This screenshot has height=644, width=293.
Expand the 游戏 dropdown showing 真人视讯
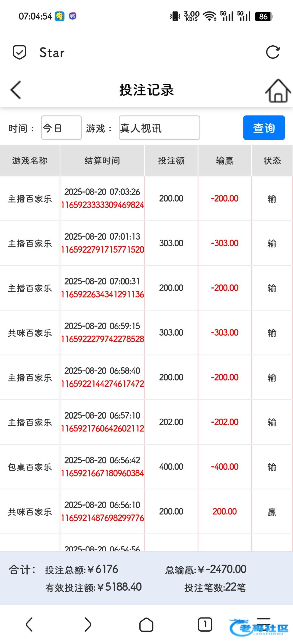(x=159, y=128)
